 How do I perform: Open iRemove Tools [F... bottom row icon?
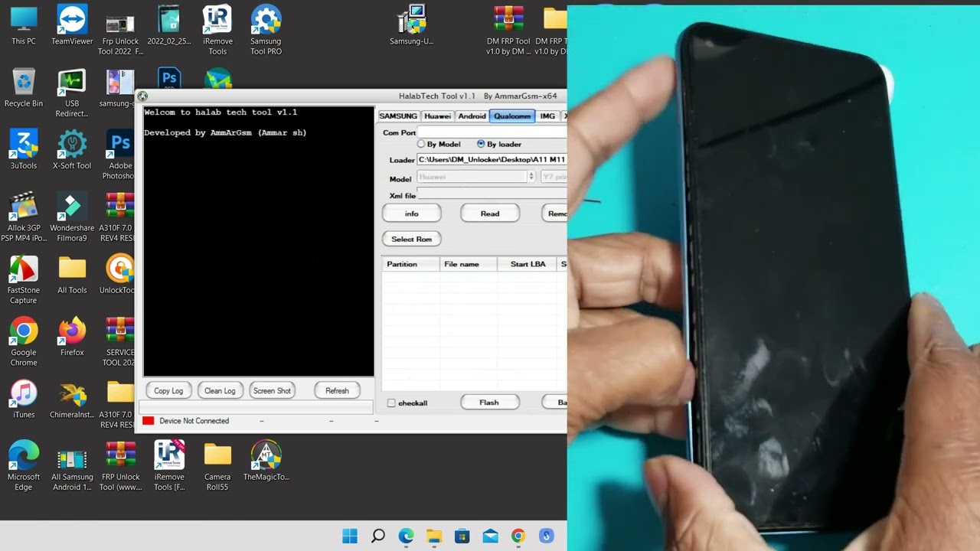point(169,467)
